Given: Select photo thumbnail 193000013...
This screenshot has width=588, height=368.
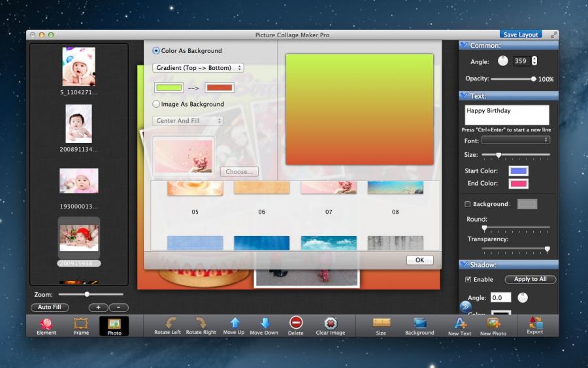Looking at the screenshot, I should (x=79, y=181).
